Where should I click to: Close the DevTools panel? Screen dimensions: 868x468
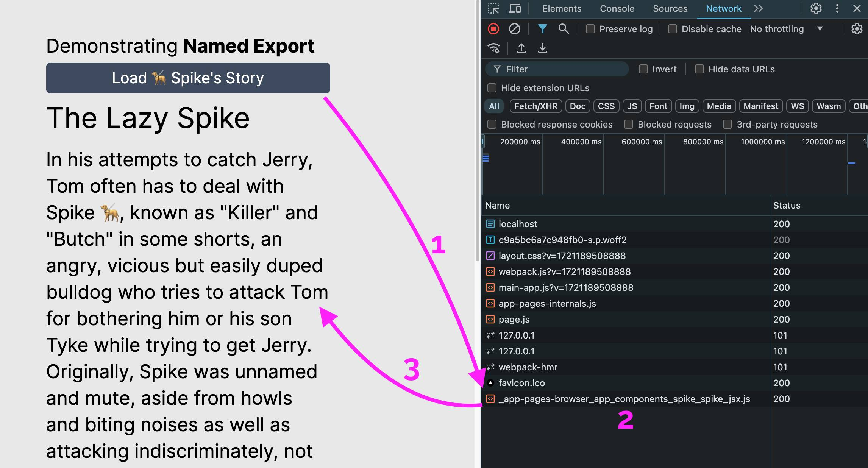pos(857,8)
